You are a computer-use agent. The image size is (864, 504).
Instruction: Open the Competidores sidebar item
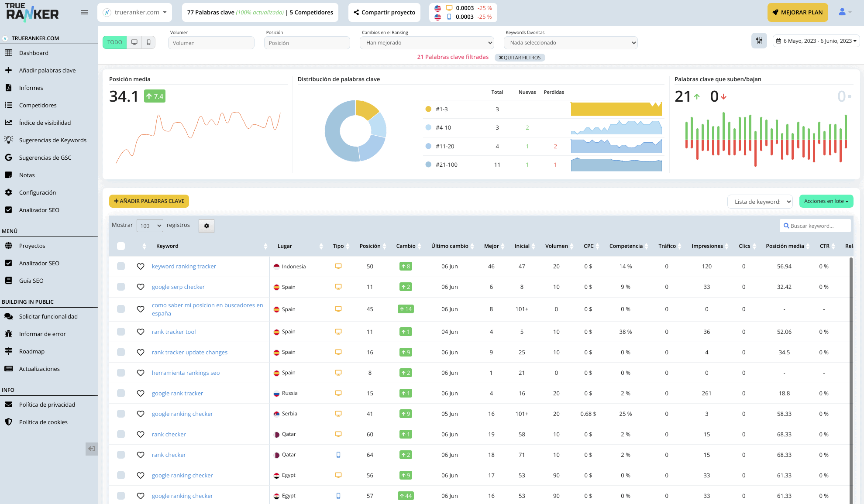point(38,105)
